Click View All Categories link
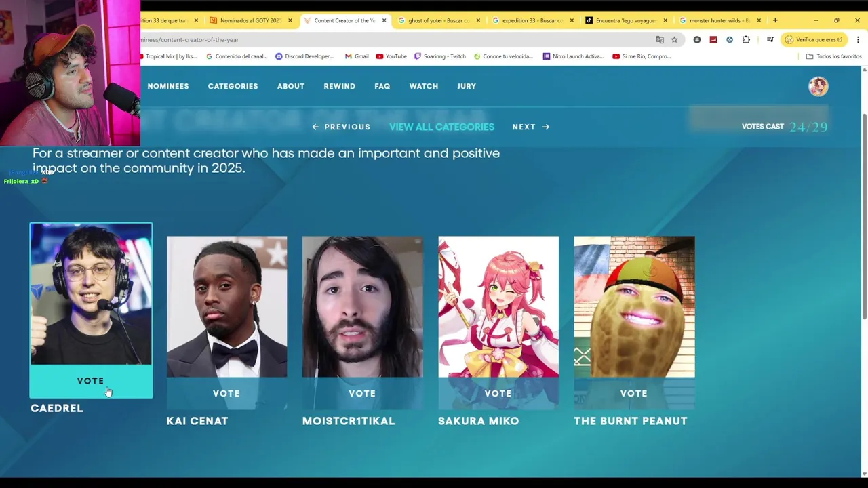The image size is (868, 488). click(x=441, y=127)
